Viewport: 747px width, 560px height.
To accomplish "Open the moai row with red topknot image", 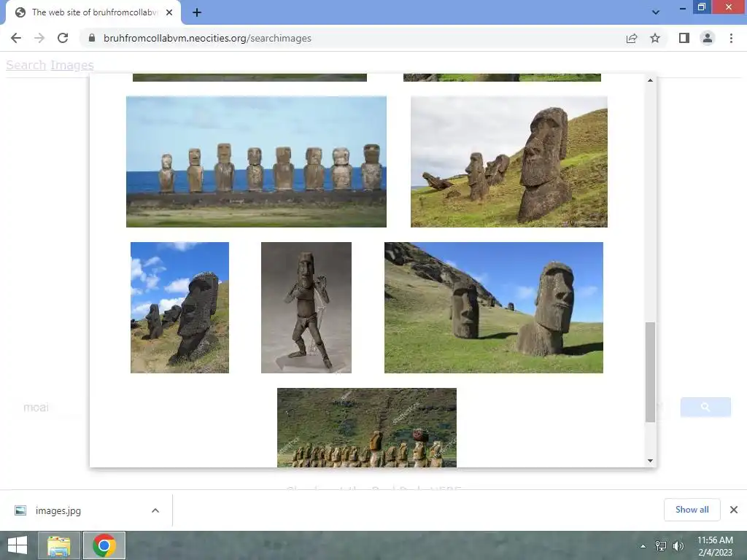I will point(367,427).
